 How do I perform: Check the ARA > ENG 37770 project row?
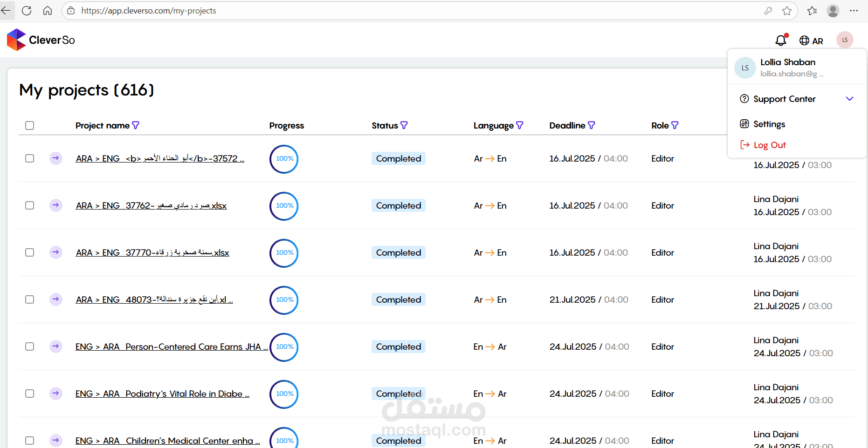(x=30, y=252)
